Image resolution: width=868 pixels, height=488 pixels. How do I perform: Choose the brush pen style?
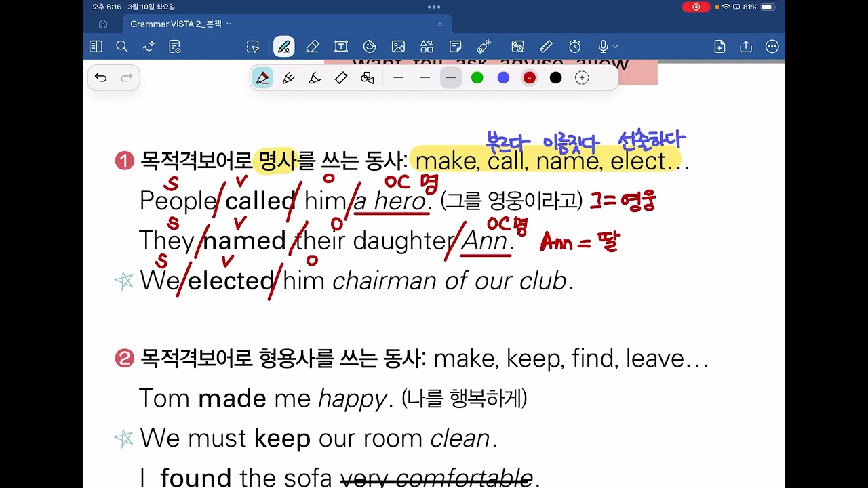pyautogui.click(x=315, y=78)
